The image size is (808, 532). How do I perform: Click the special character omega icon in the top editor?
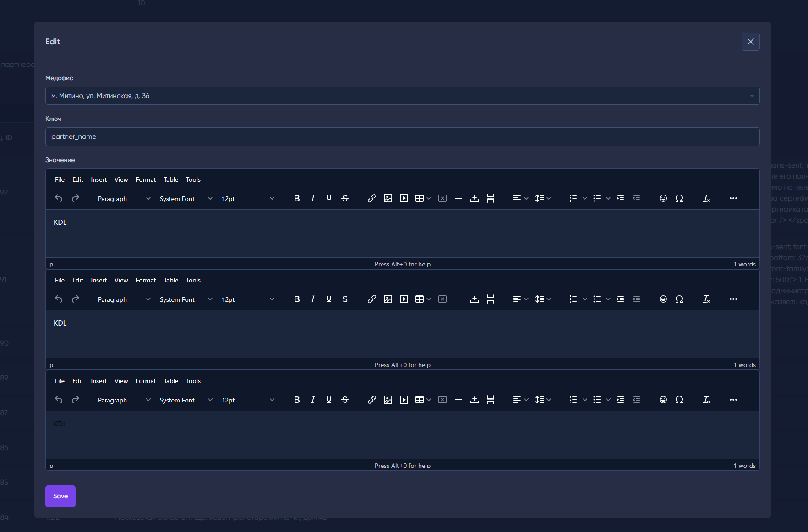[679, 198]
